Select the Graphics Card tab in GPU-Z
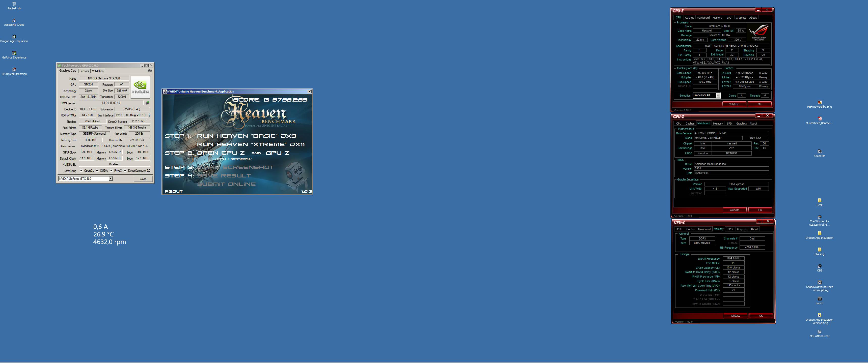 point(68,71)
